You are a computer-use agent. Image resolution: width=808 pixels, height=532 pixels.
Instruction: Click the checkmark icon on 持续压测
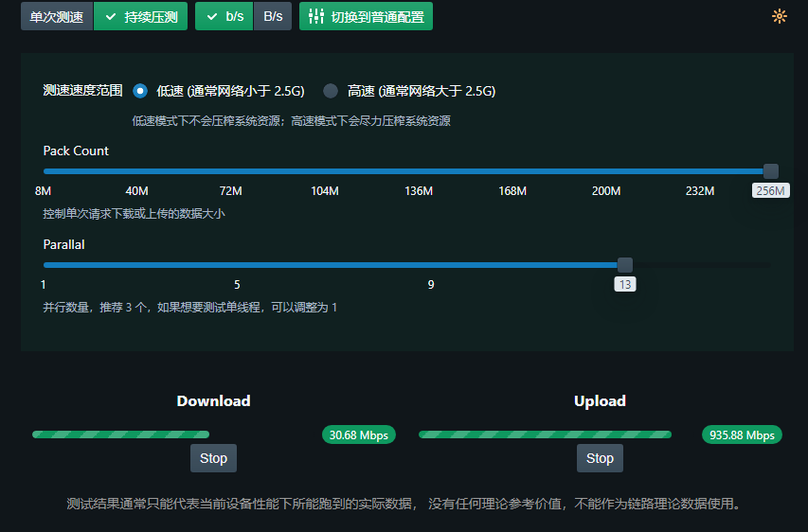(111, 16)
